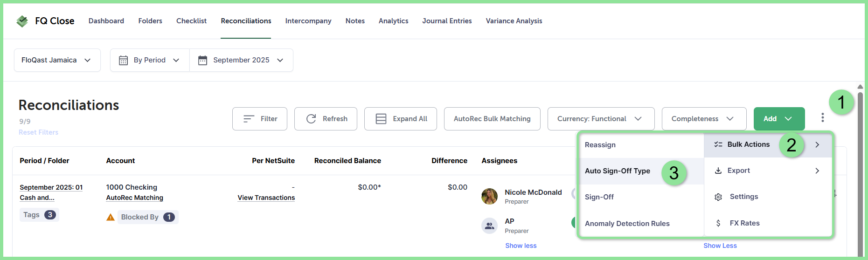Go to the Variance Analysis tab
The width and height of the screenshot is (868, 260).
pos(514,21)
